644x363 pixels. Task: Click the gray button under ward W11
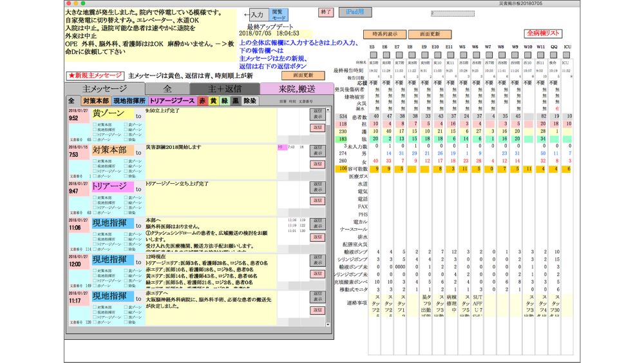pyautogui.click(x=540, y=55)
